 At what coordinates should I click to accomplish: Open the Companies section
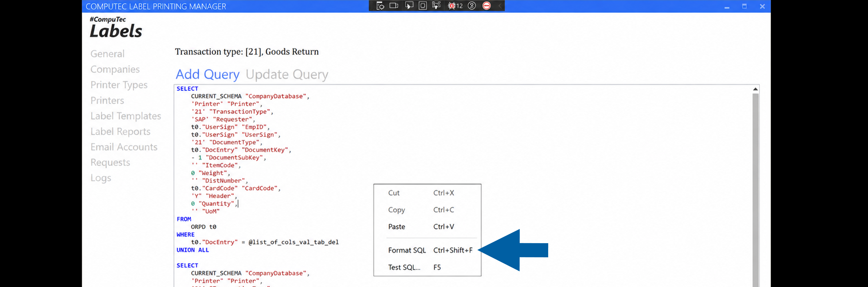115,69
